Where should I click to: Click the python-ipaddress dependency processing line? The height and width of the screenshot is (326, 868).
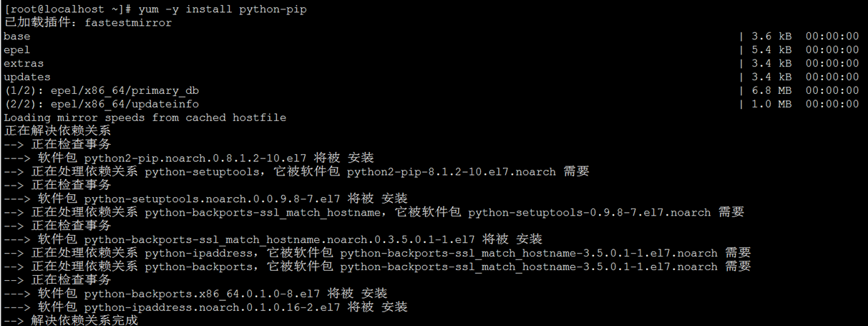[377, 253]
